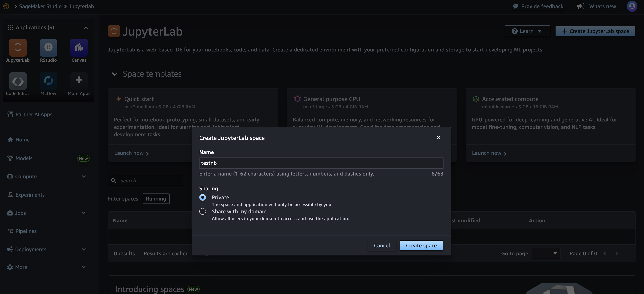644x294 pixels.
Task: Click the Whats new link
Action: pyautogui.click(x=603, y=6)
